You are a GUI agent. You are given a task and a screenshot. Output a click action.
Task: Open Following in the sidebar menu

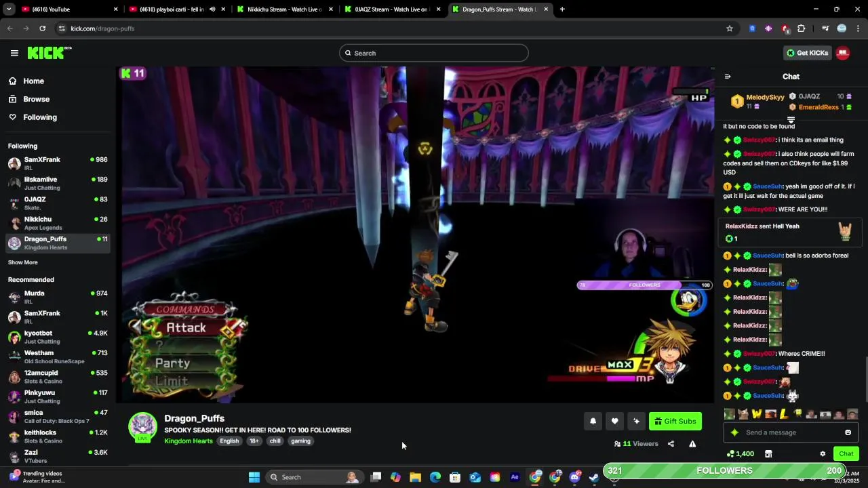(40, 117)
